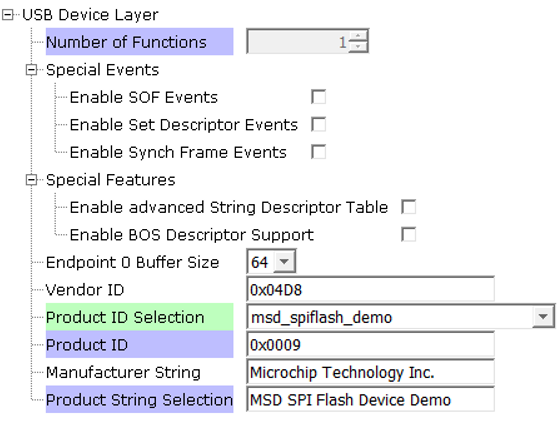Click the Vendor ID text field
Viewport: 559px width, 425px height.
click(370, 290)
